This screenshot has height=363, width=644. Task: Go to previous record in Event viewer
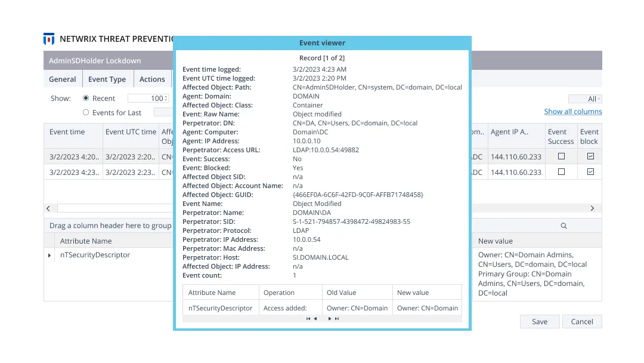pos(315,319)
